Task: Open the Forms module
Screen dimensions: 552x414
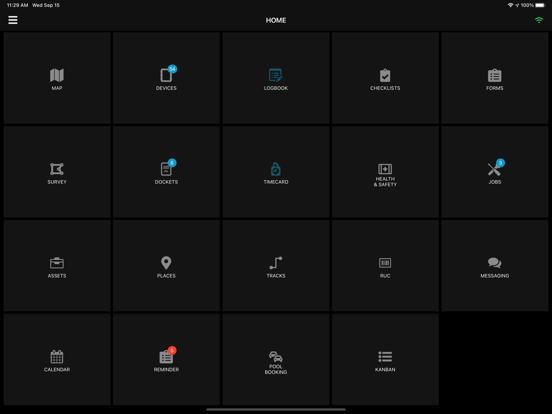Action: click(x=495, y=78)
